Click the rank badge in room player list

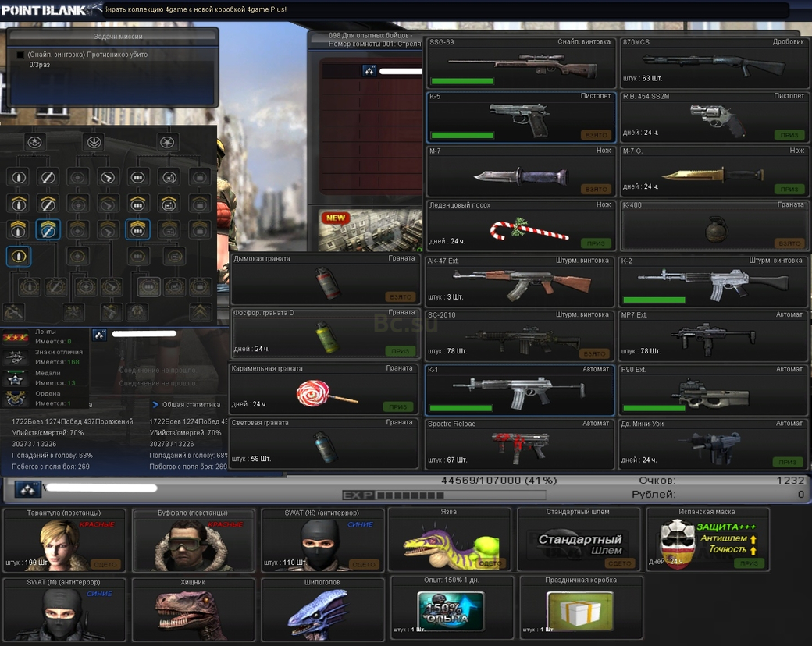coord(369,71)
